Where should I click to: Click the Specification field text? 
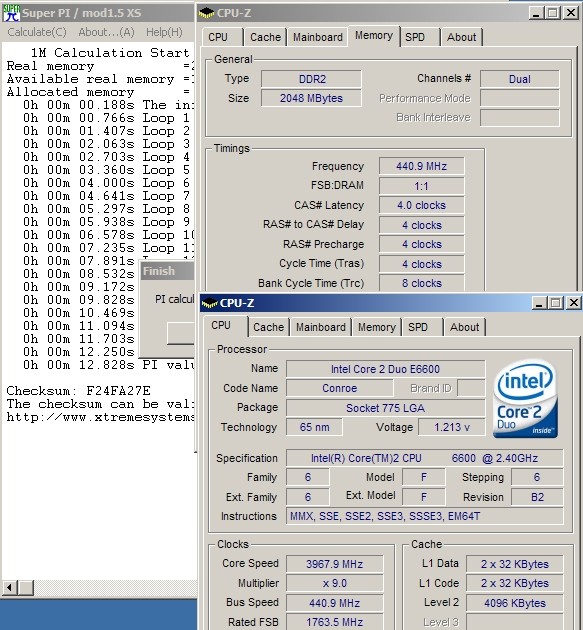tap(424, 458)
